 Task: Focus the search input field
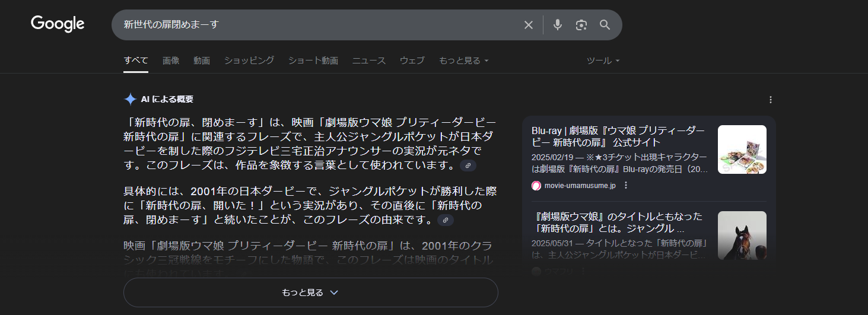point(314,25)
